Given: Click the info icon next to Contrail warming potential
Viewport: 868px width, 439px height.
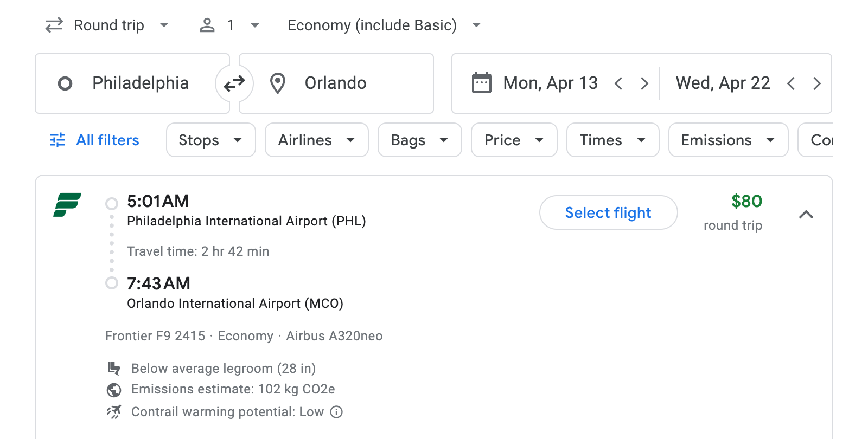Looking at the screenshot, I should (x=336, y=412).
